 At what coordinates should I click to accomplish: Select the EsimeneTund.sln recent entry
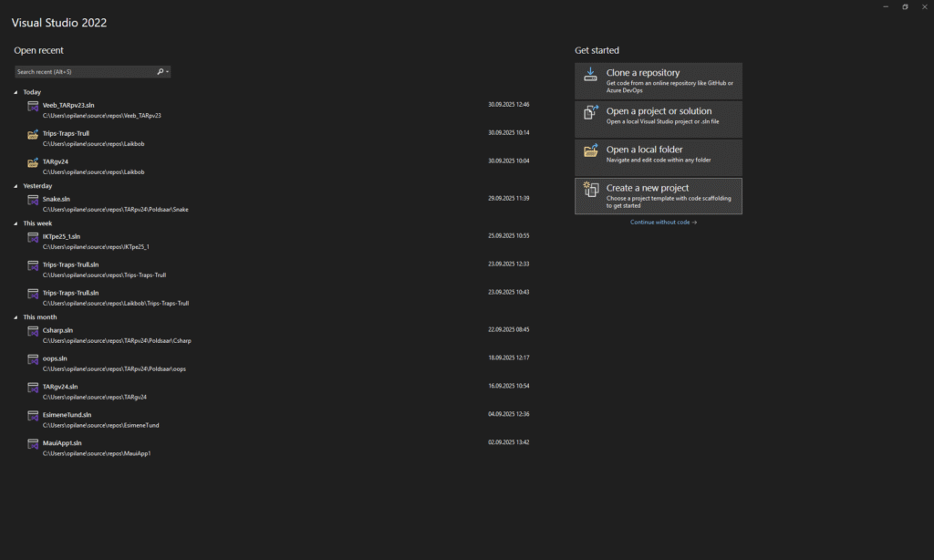click(67, 415)
